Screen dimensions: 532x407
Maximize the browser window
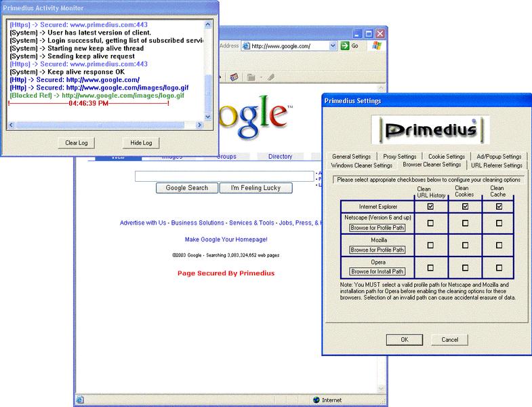click(x=369, y=34)
